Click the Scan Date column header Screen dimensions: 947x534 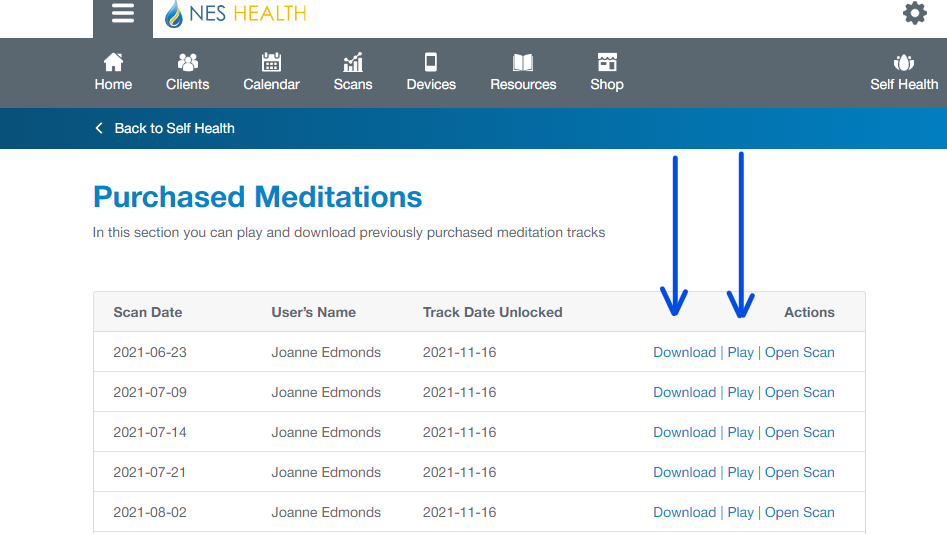148,312
